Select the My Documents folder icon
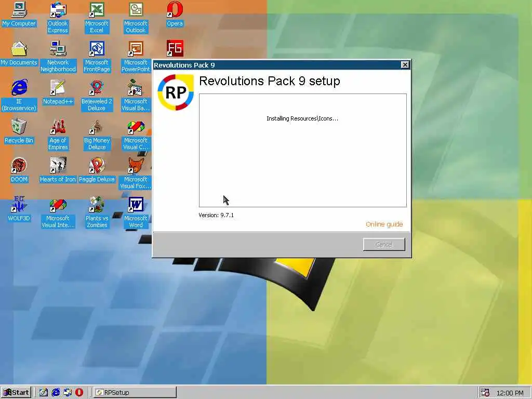 19,54
